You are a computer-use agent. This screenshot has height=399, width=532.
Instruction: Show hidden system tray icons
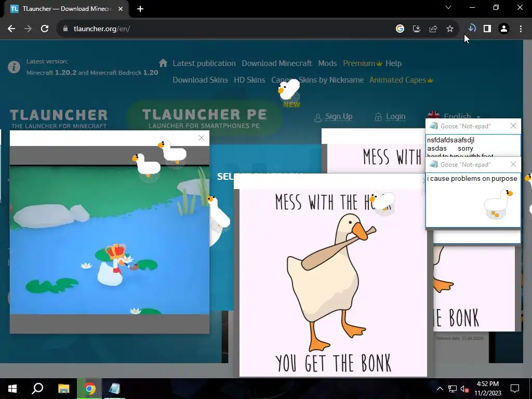pos(440,389)
